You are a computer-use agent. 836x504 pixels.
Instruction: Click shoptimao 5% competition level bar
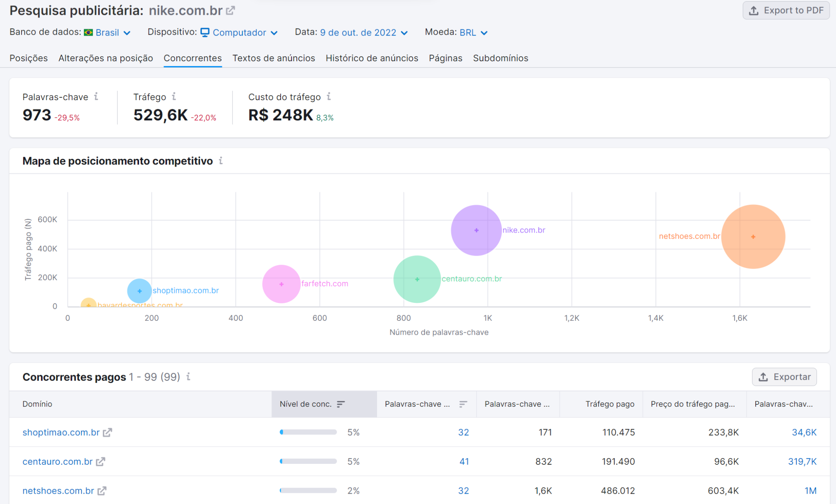[308, 432]
